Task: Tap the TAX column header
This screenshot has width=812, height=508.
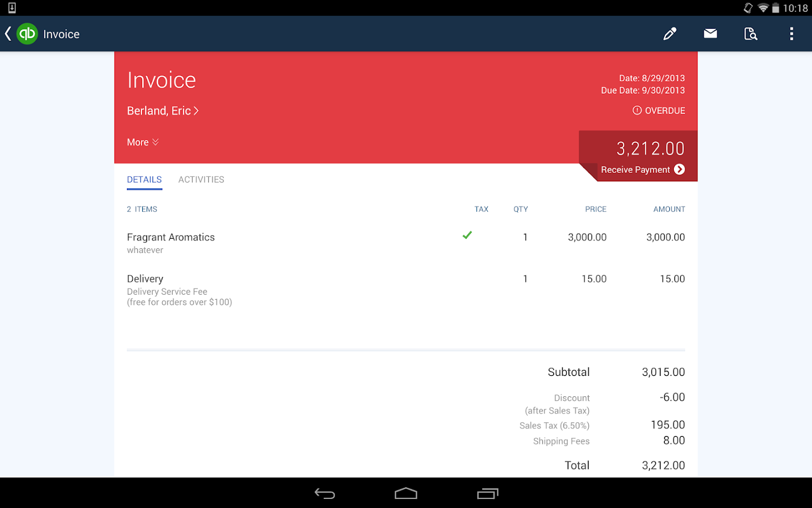Action: [x=482, y=209]
